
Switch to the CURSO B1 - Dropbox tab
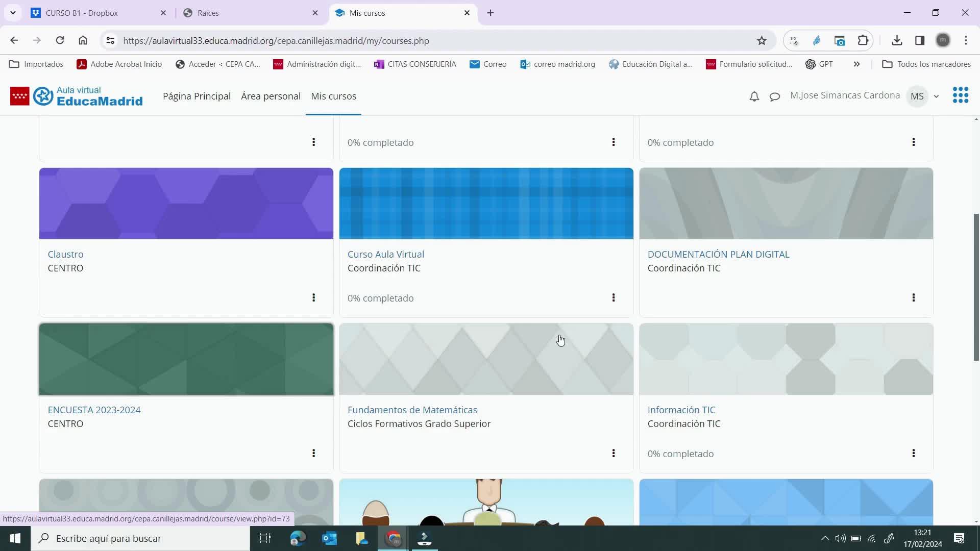coord(82,13)
